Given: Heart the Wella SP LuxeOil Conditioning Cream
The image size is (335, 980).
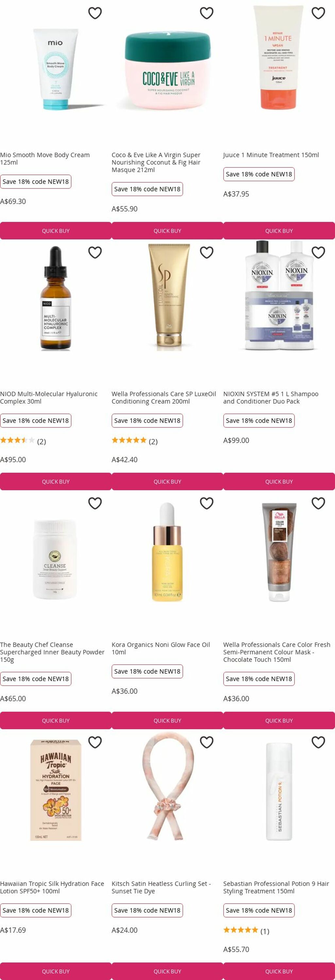Looking at the screenshot, I should coord(207,252).
